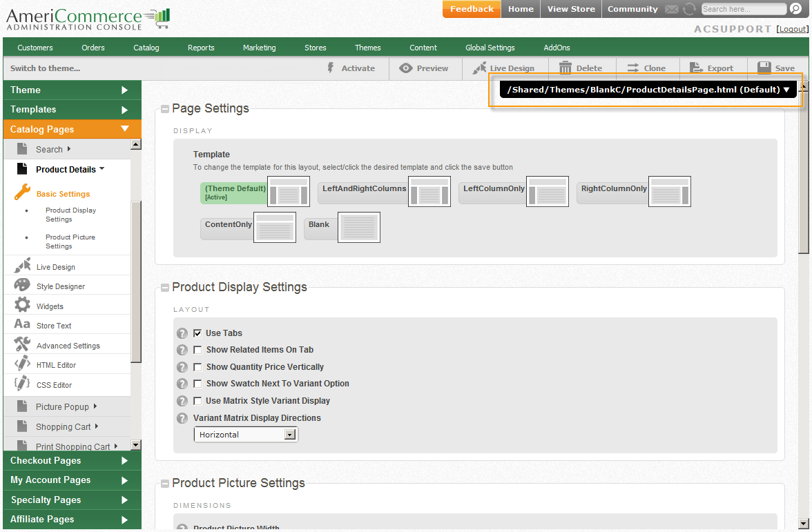Select the Blank template thumbnail
812x532 pixels.
(x=359, y=227)
